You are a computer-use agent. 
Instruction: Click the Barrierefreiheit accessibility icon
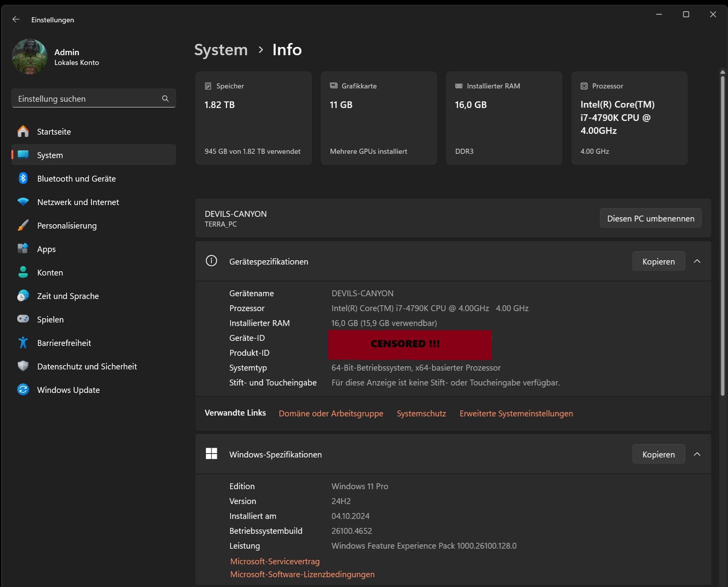pos(23,342)
